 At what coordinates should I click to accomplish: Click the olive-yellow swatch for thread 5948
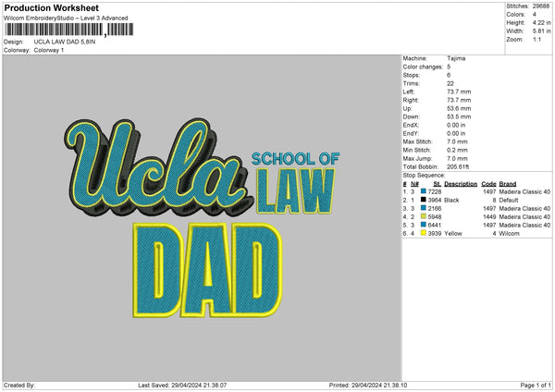coord(424,216)
